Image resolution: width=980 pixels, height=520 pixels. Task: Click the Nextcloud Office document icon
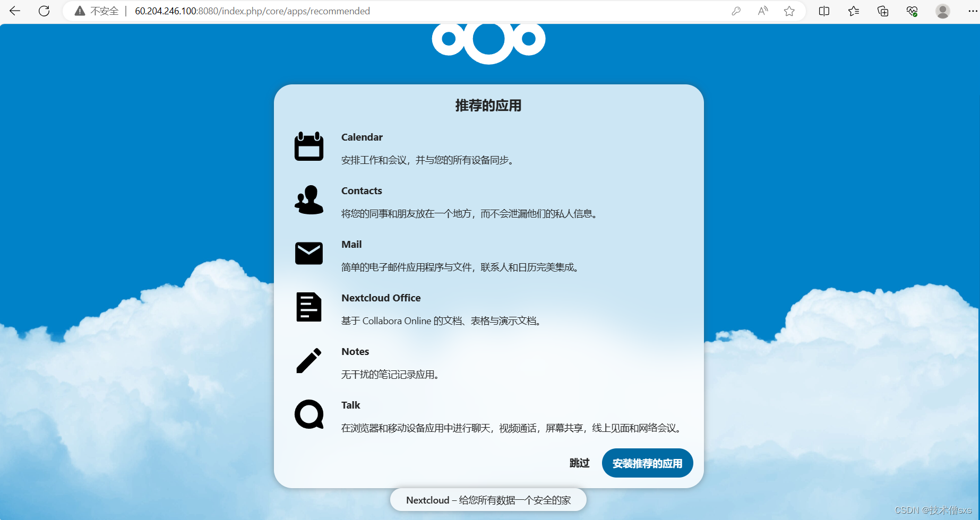[x=309, y=307]
